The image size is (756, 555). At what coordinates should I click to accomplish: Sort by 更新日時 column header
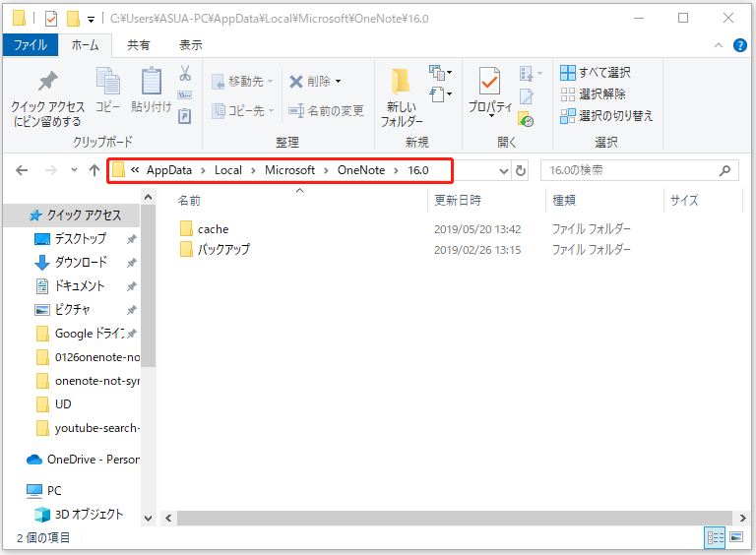click(458, 201)
